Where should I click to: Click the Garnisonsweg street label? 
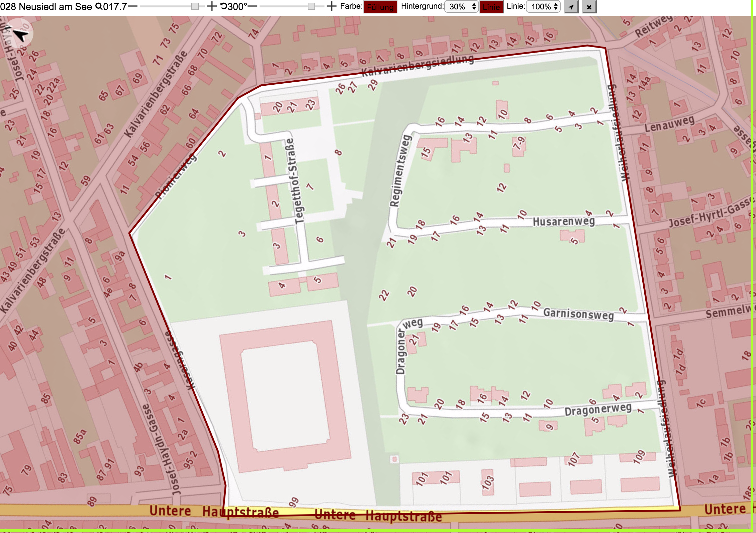[x=578, y=314]
